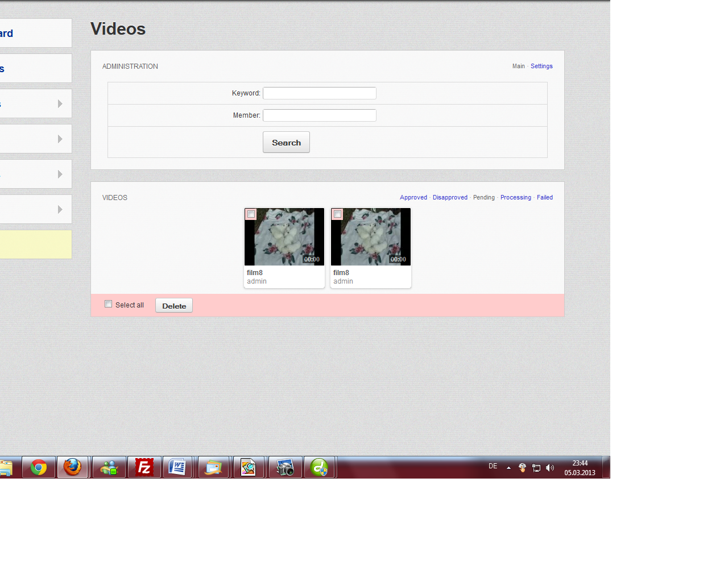Open Microsoft Word from the taskbar
728x582 pixels.
(x=177, y=467)
